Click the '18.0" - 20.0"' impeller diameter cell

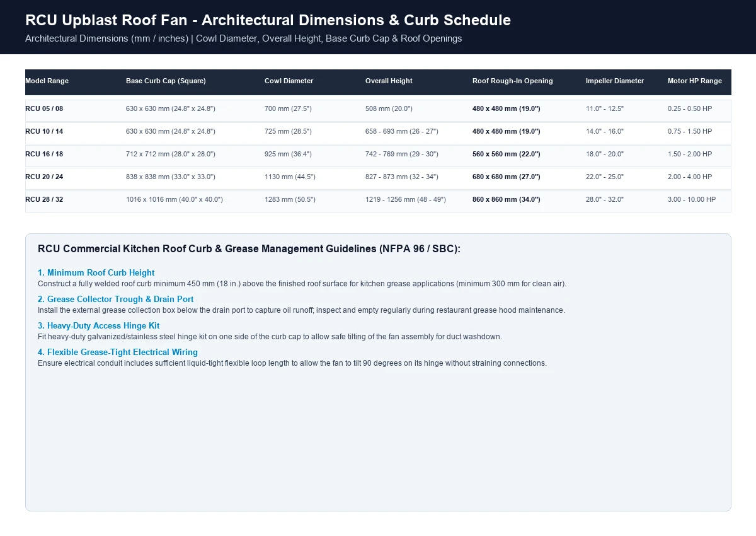point(605,154)
